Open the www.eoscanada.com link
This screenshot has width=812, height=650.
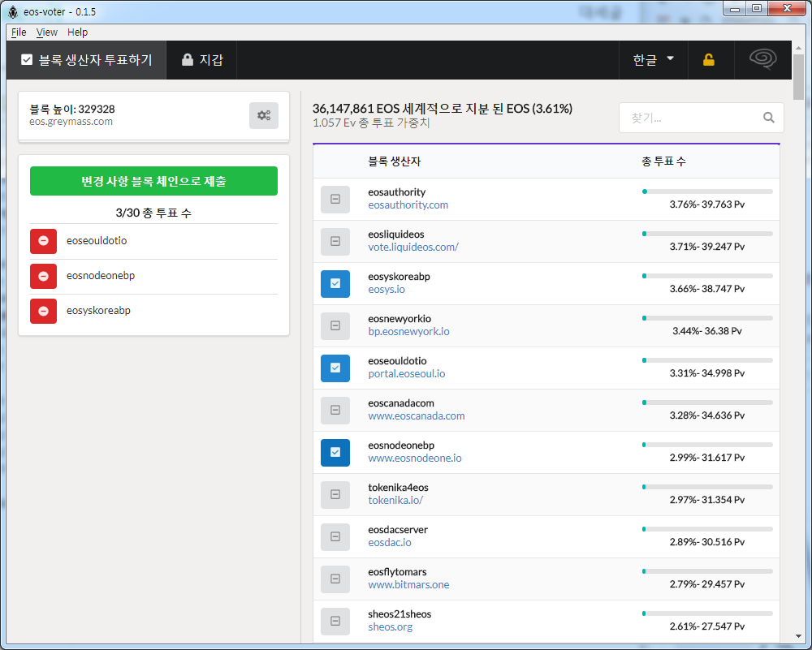pyautogui.click(x=417, y=416)
